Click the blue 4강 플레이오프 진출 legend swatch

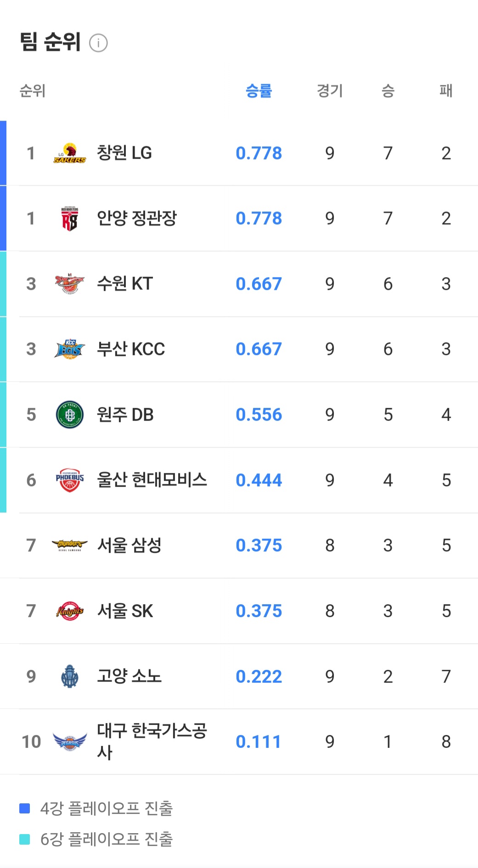pos(25,808)
